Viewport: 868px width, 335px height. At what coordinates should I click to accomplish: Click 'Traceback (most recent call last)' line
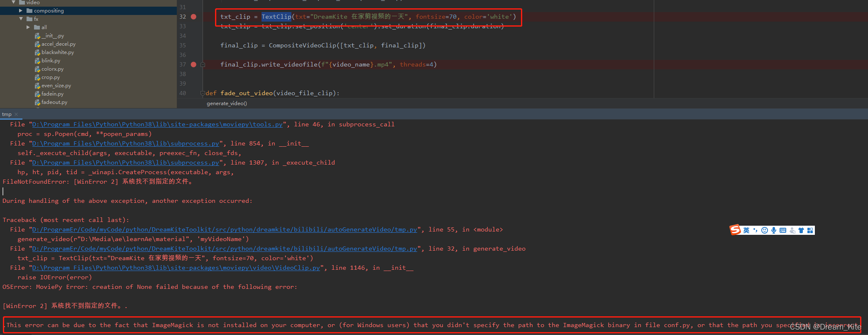(x=66, y=220)
